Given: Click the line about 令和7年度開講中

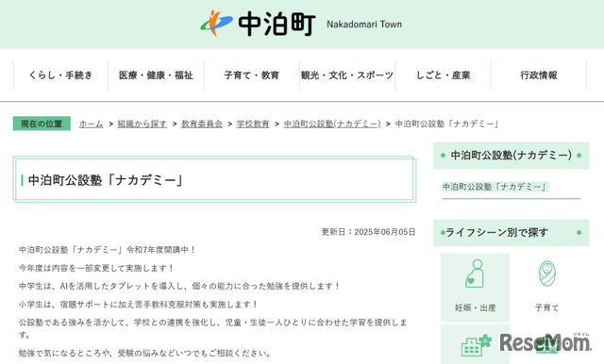Looking at the screenshot, I should coord(108,250).
